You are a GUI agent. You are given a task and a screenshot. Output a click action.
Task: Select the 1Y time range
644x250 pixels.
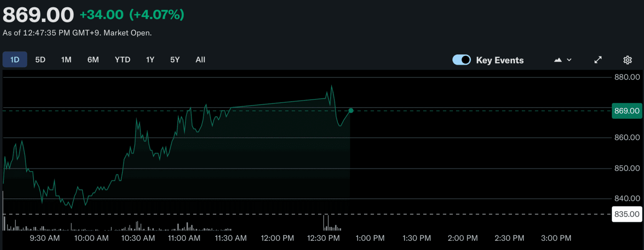150,60
